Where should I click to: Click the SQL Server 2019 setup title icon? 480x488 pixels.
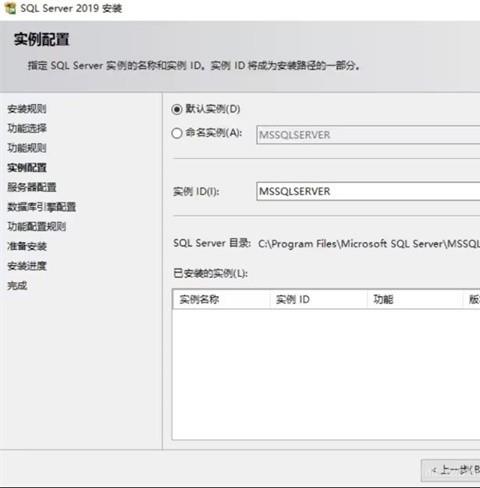click(10, 8)
